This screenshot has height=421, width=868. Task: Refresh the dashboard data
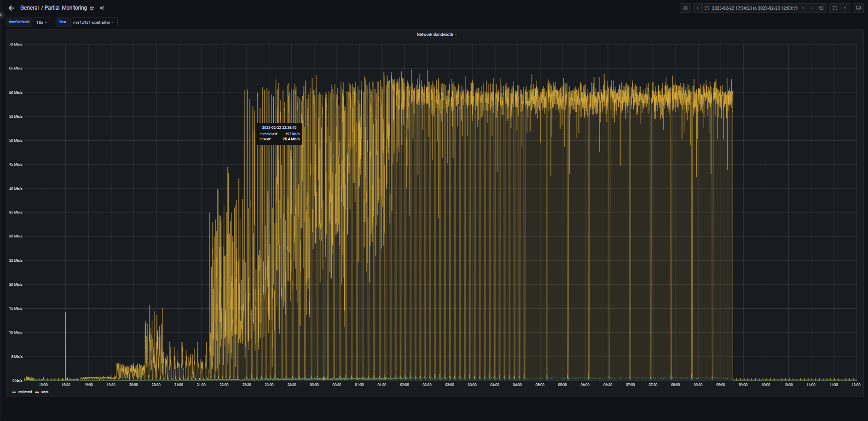pyautogui.click(x=835, y=8)
